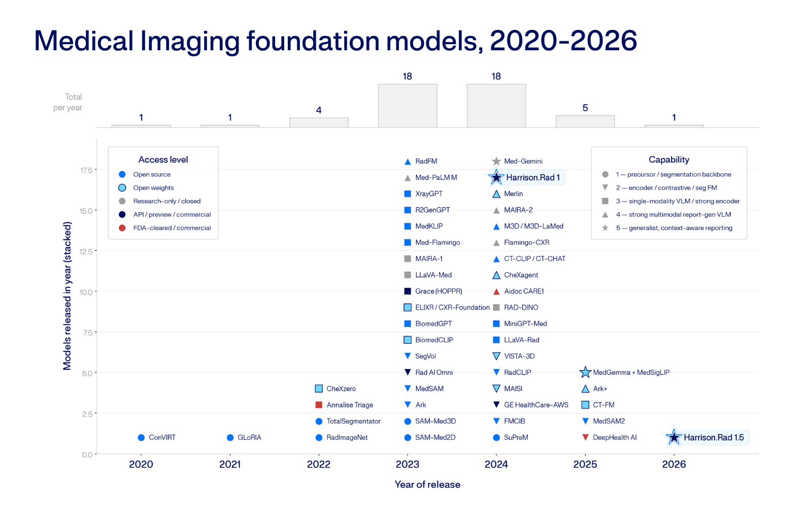The image size is (812, 508).
Task: Click the 'Capability' legend heading
Action: coord(669,160)
